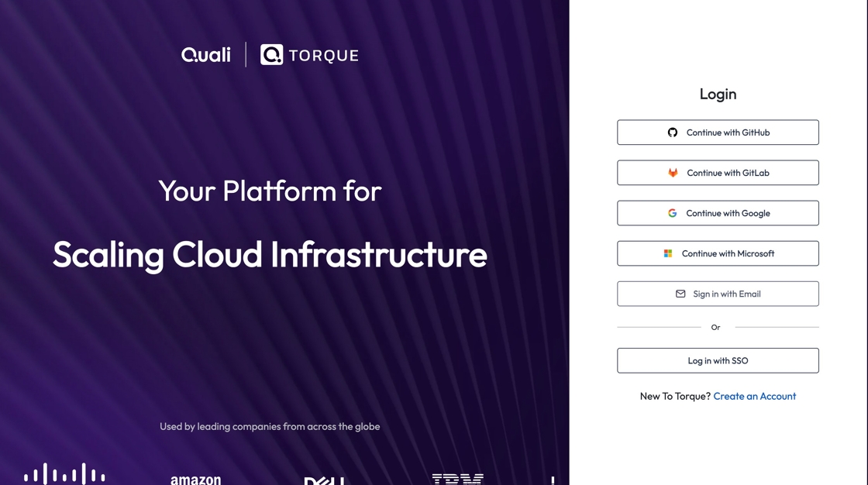Choose Sign in with Email

[718, 294]
